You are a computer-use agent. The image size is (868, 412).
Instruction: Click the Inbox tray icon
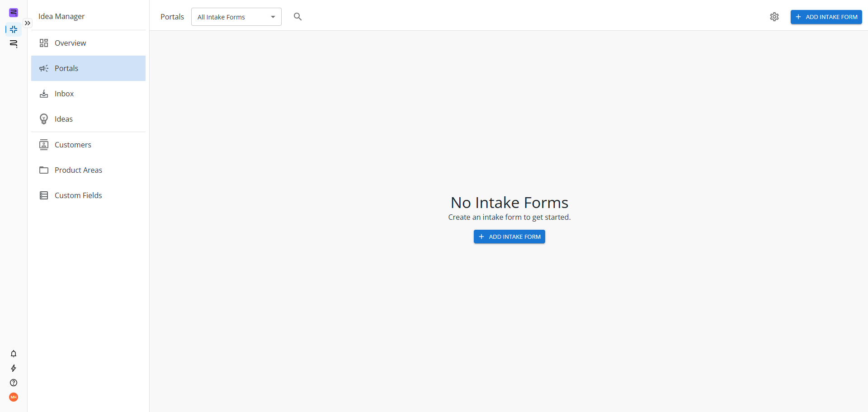coord(44,94)
